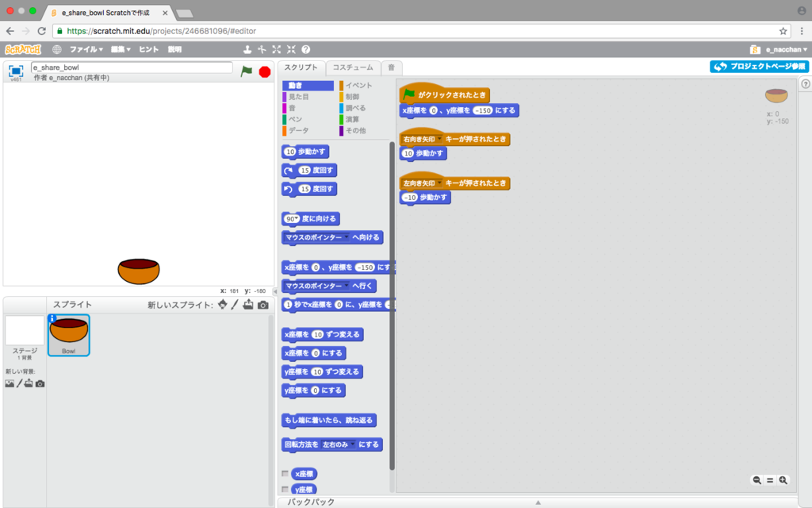
Task: Paint a new backdrop
Action: point(20,383)
